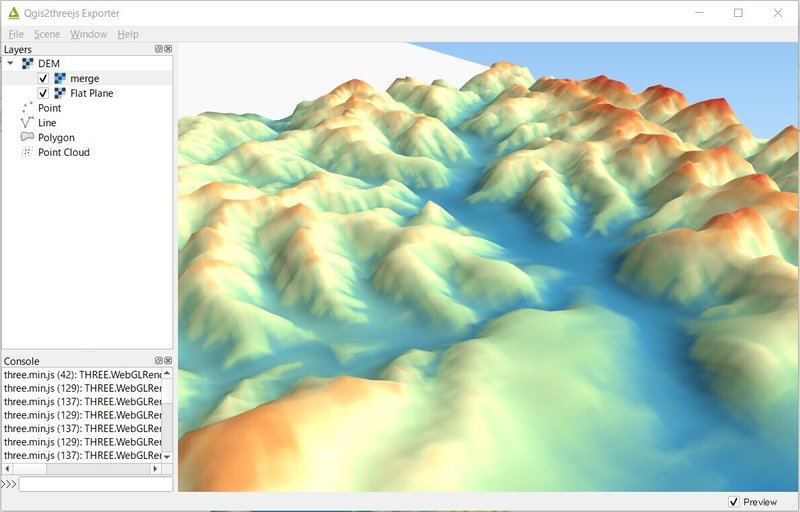Click the console horizontal scrollbar thumb
The image size is (800, 512).
[30, 469]
